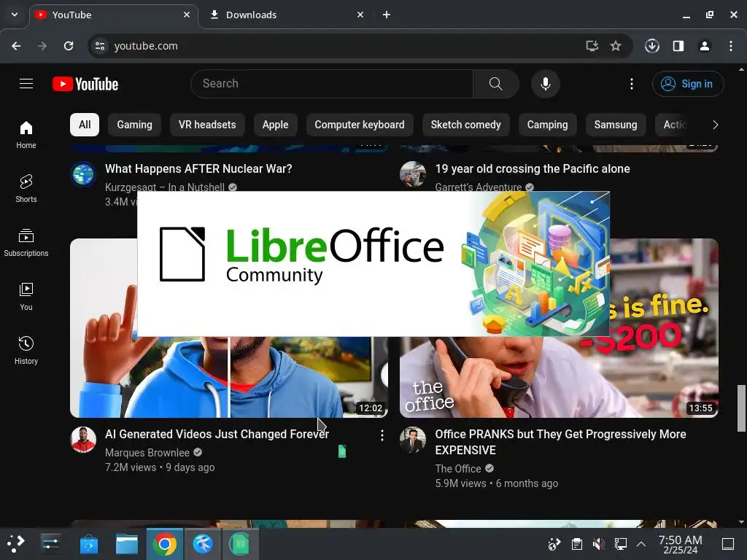Image resolution: width=747 pixels, height=560 pixels.
Task: Open YouTube settings three-dot menu
Action: pyautogui.click(x=632, y=84)
